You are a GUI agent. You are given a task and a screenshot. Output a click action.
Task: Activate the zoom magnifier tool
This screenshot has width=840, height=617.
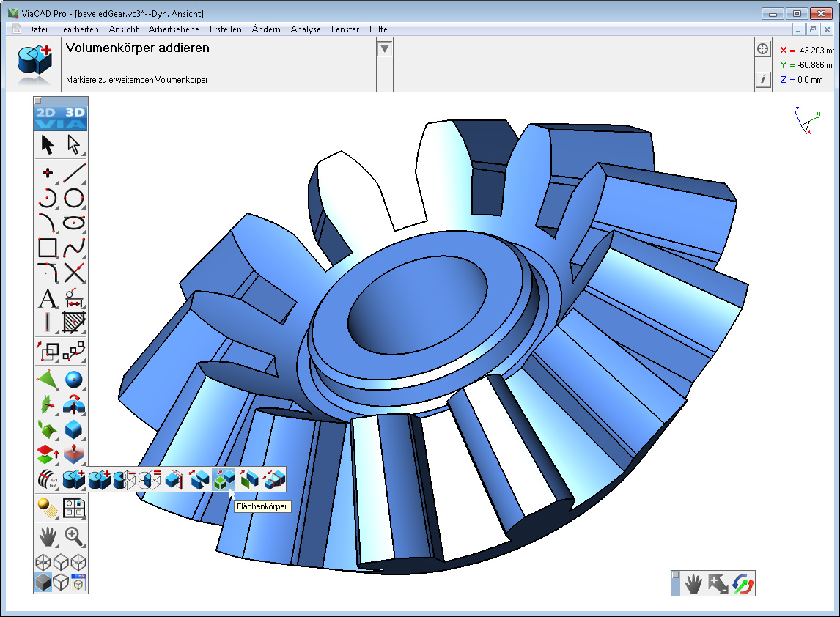pos(74,537)
